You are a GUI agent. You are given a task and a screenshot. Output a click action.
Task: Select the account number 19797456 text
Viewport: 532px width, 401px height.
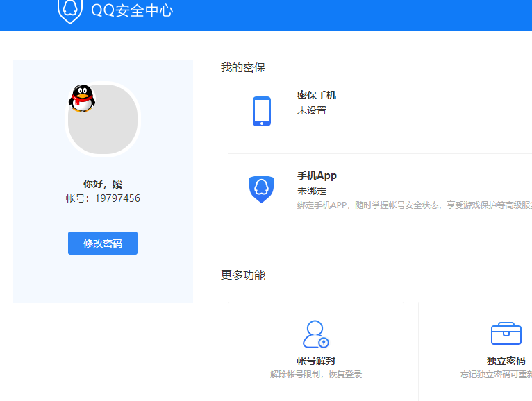117,198
